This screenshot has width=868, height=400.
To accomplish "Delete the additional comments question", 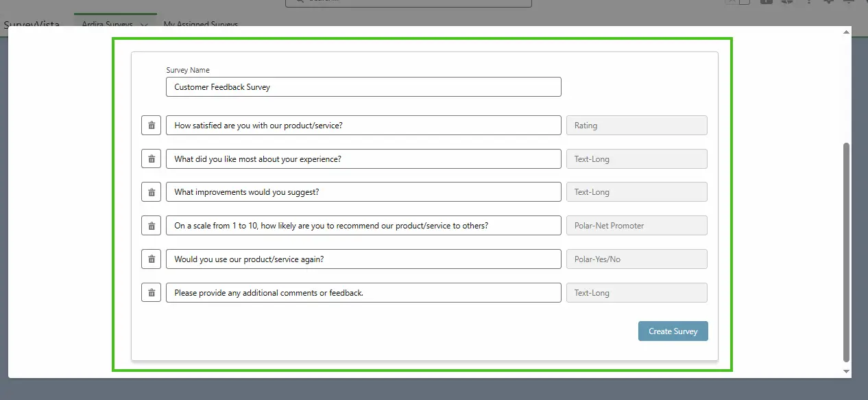I will click(151, 293).
